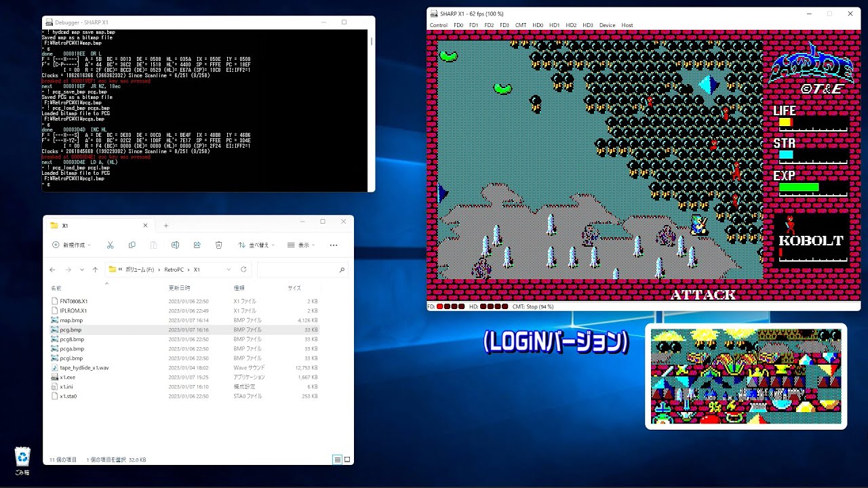This screenshot has height=488, width=868.
Task: Maximize the Debugger window
Action: click(344, 22)
